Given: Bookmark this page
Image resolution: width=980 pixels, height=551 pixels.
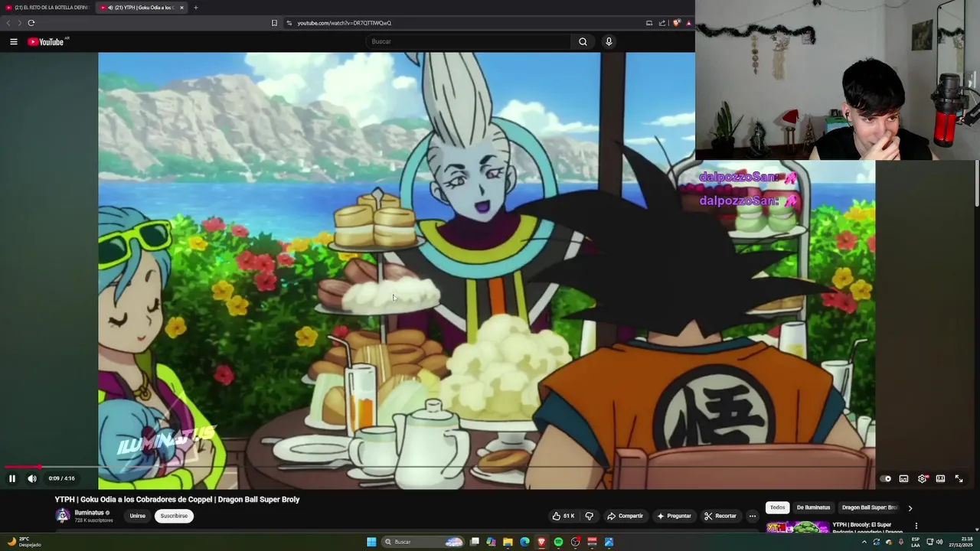Looking at the screenshot, I should [274, 23].
